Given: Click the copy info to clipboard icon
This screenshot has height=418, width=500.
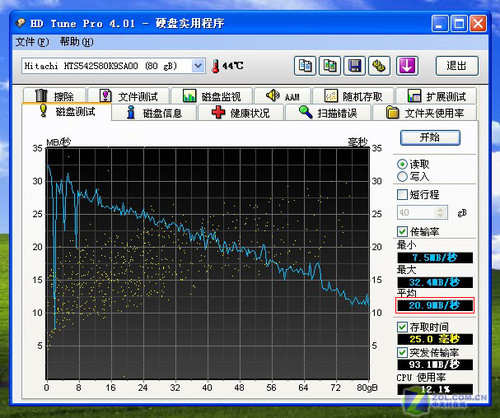Looking at the screenshot, I should [305, 66].
